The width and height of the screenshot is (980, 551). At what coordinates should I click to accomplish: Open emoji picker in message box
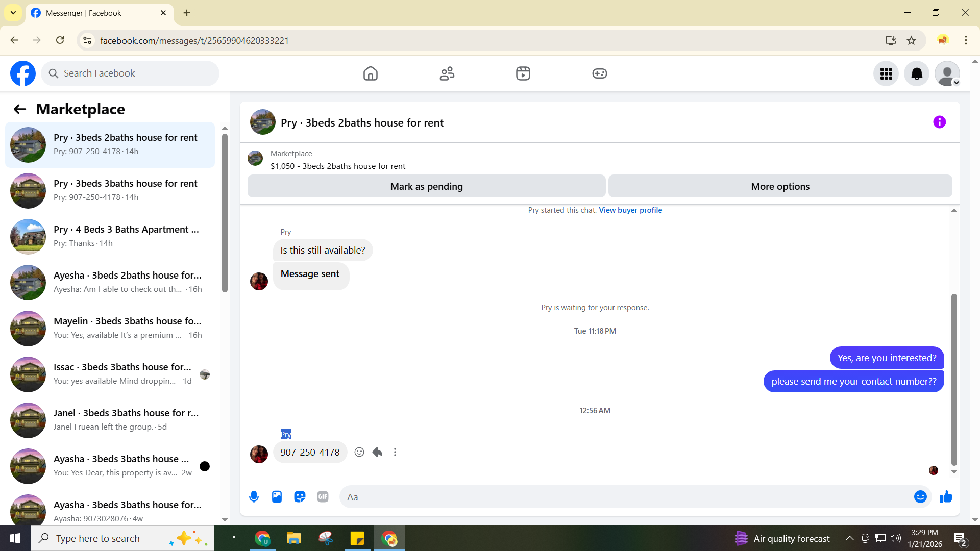pyautogui.click(x=920, y=497)
